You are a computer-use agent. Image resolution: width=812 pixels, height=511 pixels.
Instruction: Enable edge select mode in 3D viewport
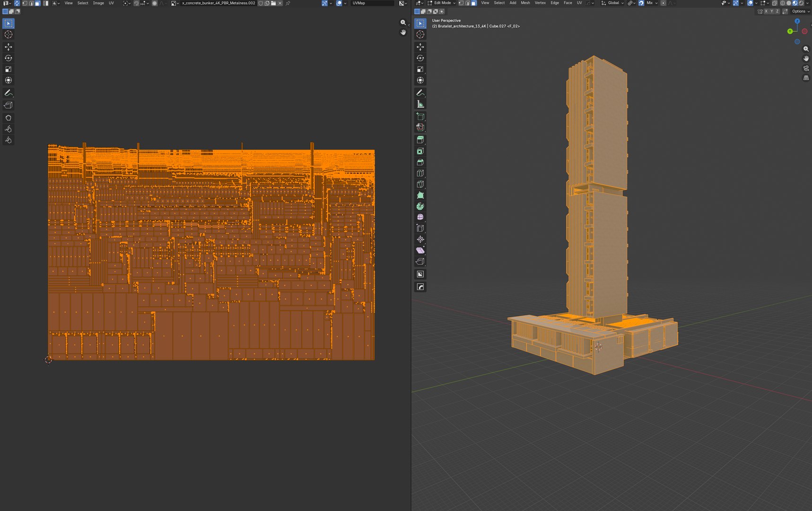(x=468, y=3)
